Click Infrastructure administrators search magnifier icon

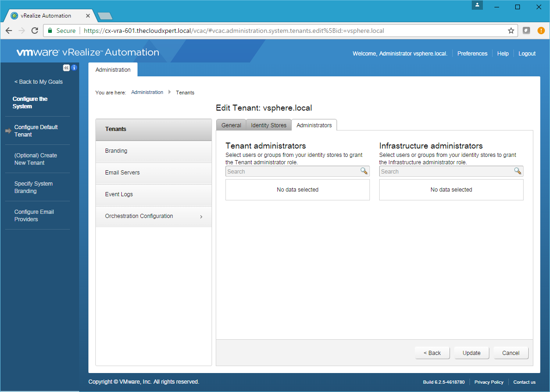pos(518,171)
